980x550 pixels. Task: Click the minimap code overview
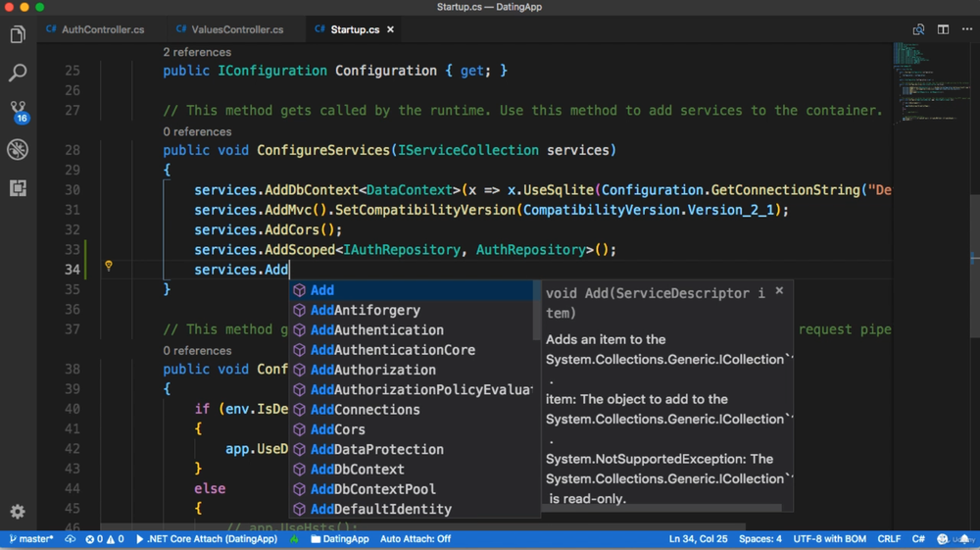[931, 81]
